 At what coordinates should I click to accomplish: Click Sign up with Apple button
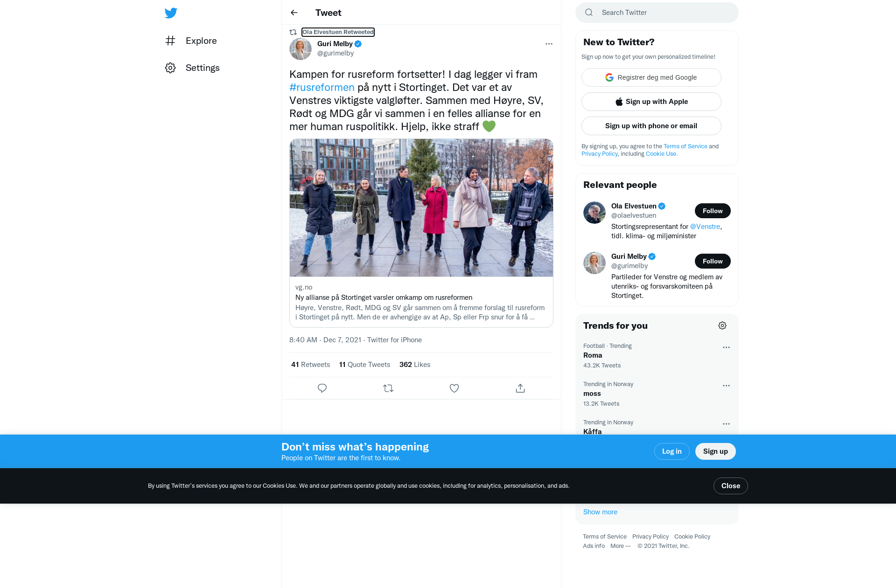tap(651, 102)
